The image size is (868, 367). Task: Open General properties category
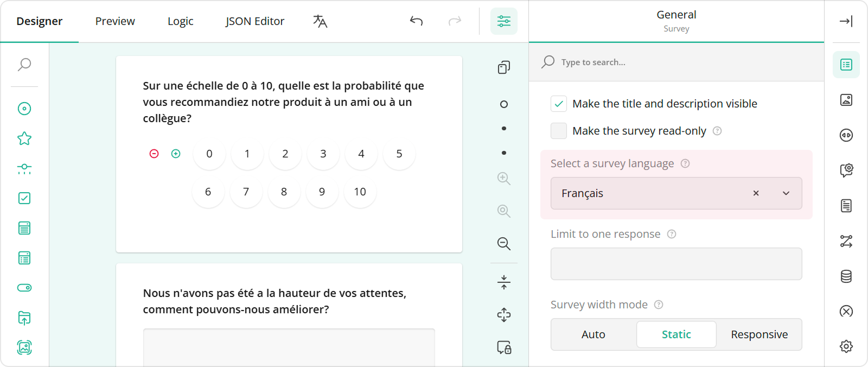[846, 65]
